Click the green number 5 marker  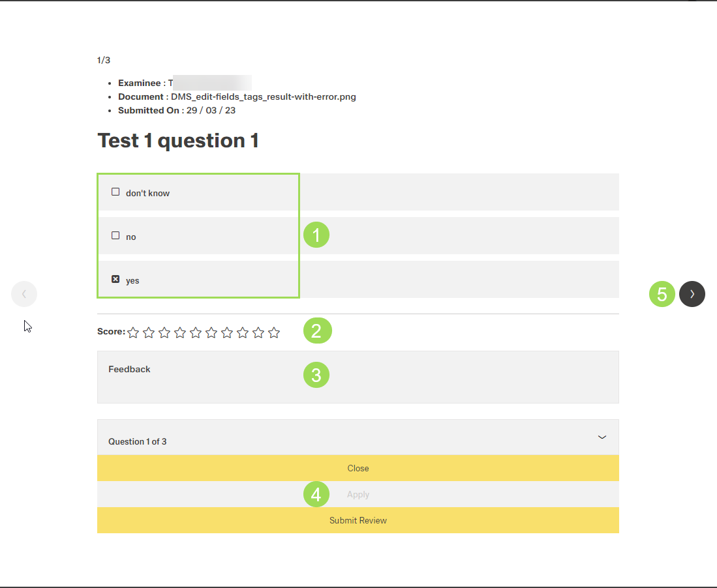click(x=662, y=294)
